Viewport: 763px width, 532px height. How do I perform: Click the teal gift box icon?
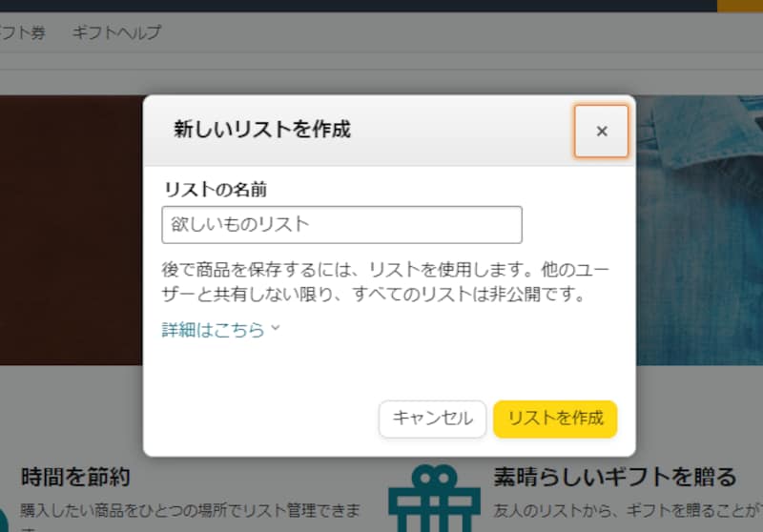click(434, 498)
